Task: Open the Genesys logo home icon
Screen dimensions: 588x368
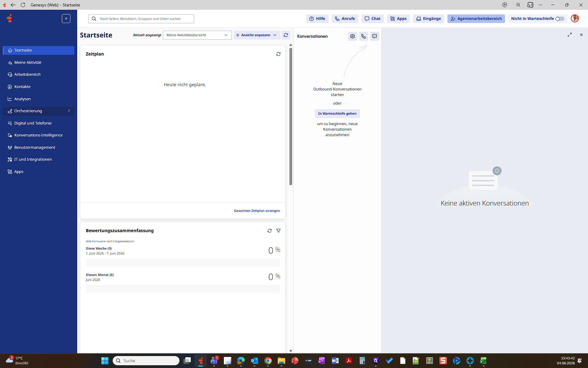Action: (x=9, y=18)
